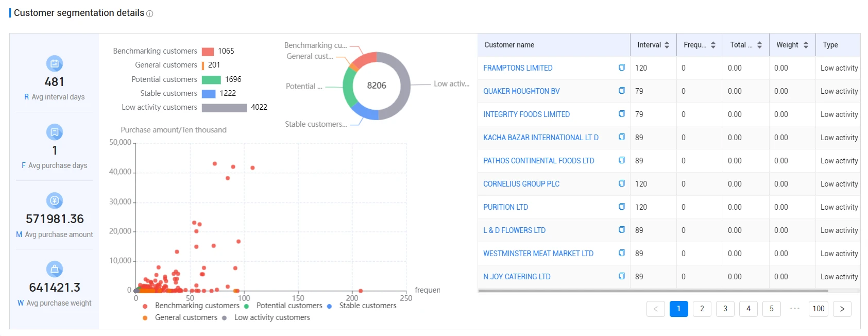Viewport: 868px width, 336px height.
Task: Click the bag icon above Avg purchase weight
Action: tap(55, 269)
